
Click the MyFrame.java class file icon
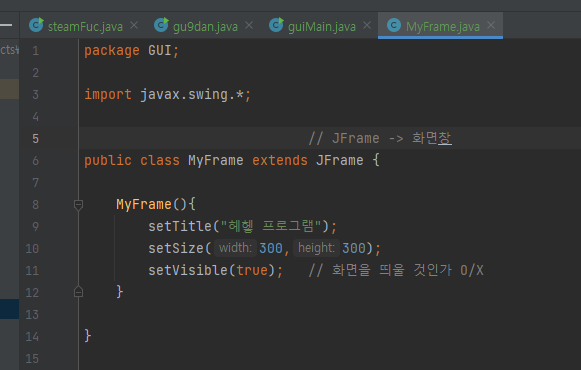click(x=394, y=25)
